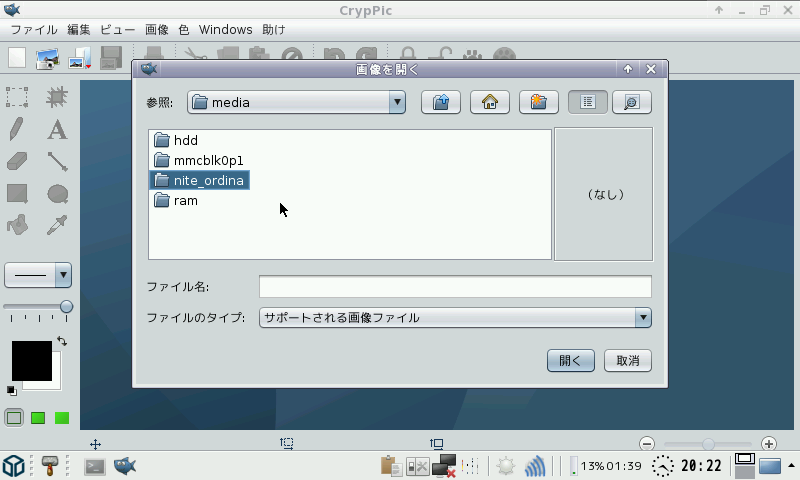Open the Windows menu
Image resolution: width=800 pixels, height=480 pixels.
226,30
